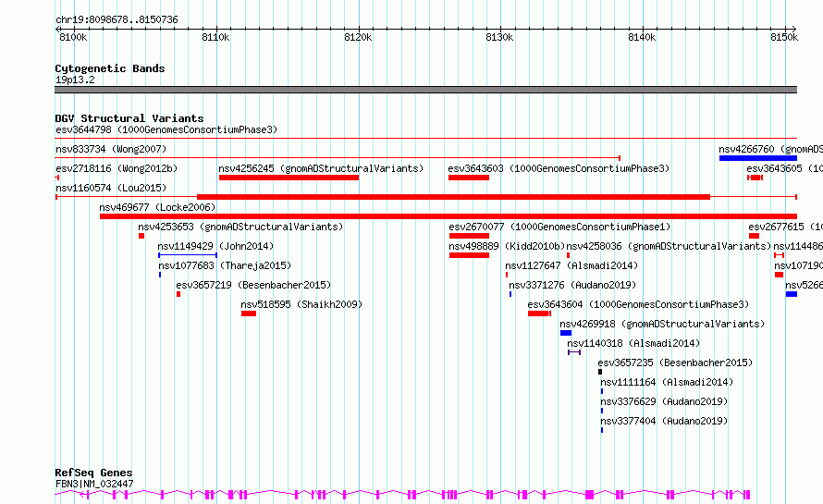Click the esv2718116 (Wong2012b) label
Viewport: 823px width, 504px height.
point(117,168)
